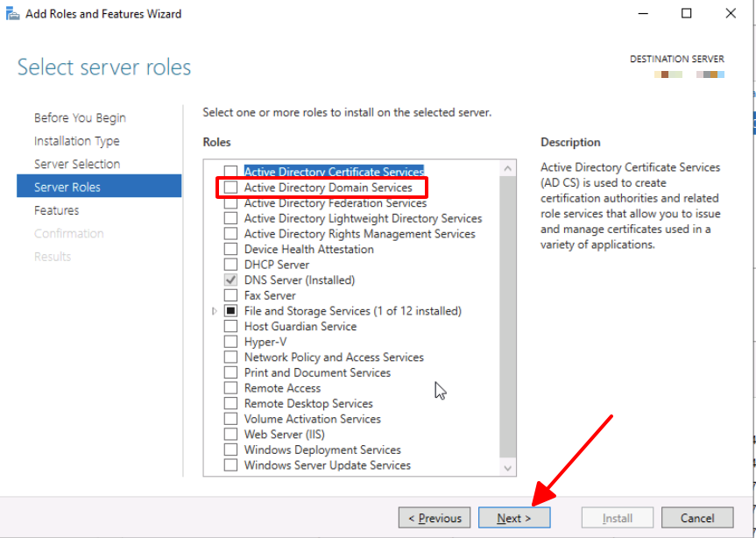Jump to the Features step
The height and width of the screenshot is (538, 756).
pyautogui.click(x=57, y=210)
